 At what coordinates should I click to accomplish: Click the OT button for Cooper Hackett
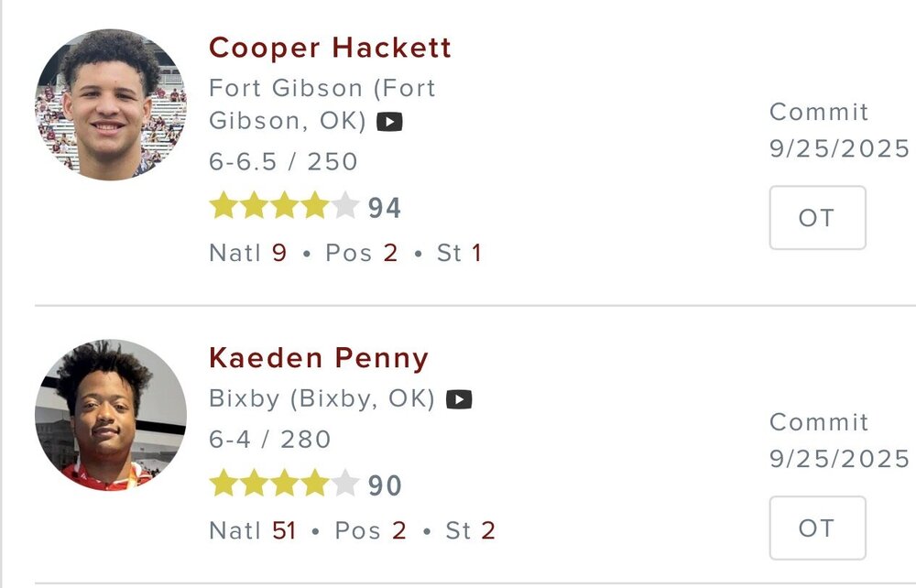click(x=817, y=218)
